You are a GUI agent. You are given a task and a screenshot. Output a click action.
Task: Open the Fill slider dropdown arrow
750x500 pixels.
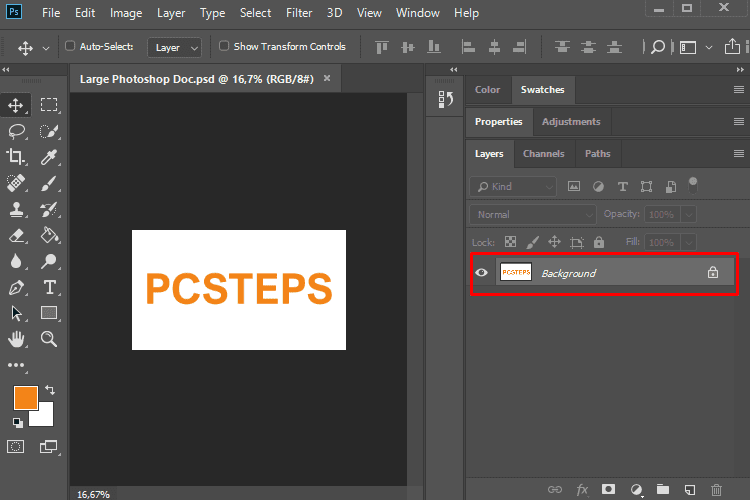click(689, 242)
